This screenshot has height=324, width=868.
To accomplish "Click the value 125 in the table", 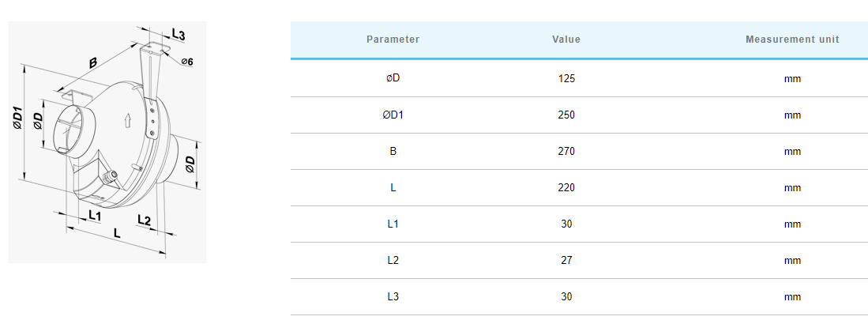I will (566, 79).
